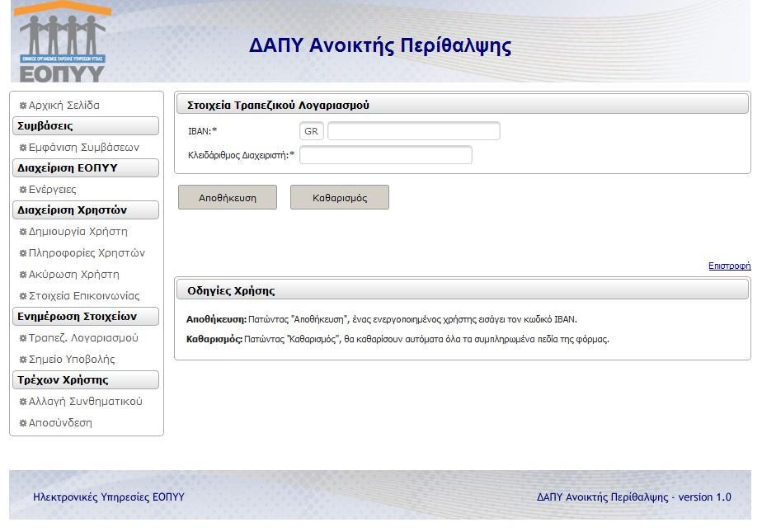
Task: Click the gear icon beside Αποσύνδεση
Action: tap(22, 423)
